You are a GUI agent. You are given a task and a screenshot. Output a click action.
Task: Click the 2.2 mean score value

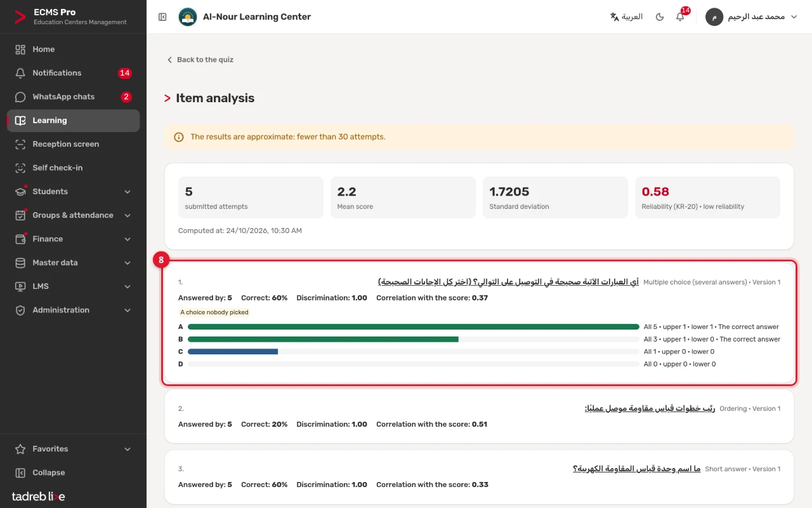click(346, 192)
